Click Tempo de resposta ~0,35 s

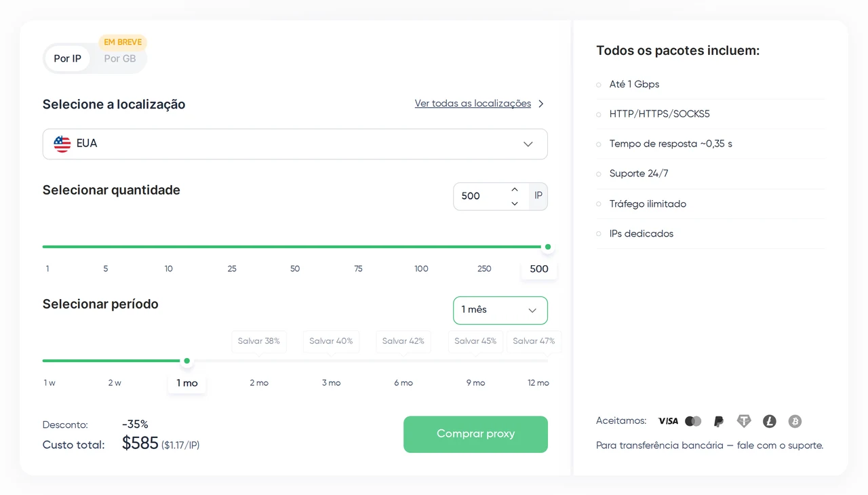671,144
